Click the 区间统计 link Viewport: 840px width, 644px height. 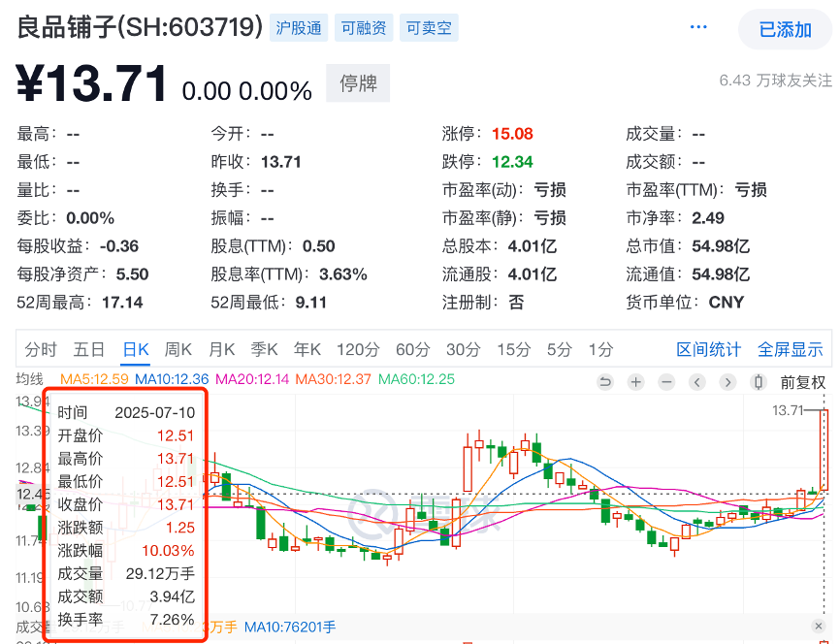tap(708, 349)
